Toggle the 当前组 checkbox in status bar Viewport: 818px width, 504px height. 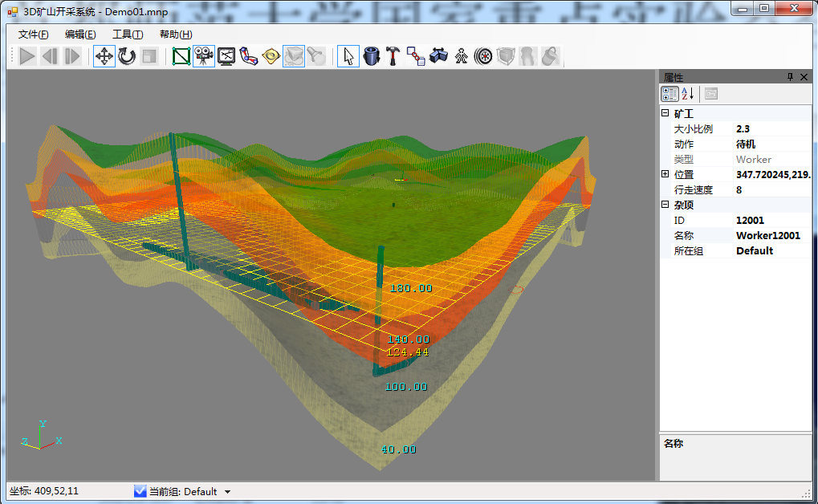pyautogui.click(x=140, y=491)
